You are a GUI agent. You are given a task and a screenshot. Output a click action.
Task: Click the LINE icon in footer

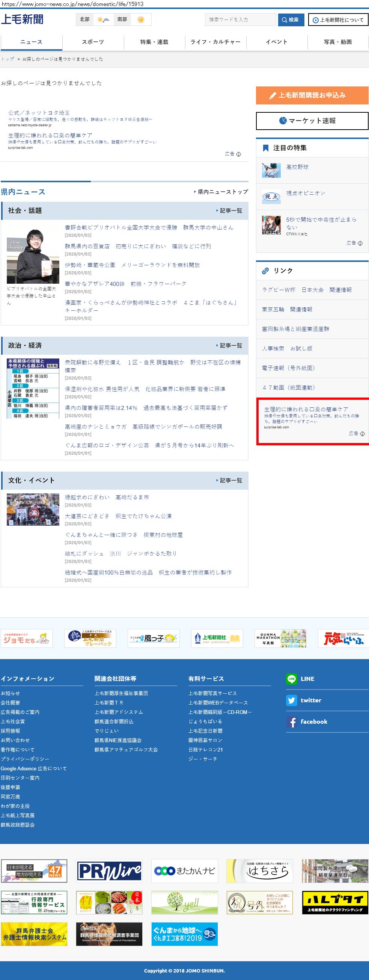tap(291, 679)
